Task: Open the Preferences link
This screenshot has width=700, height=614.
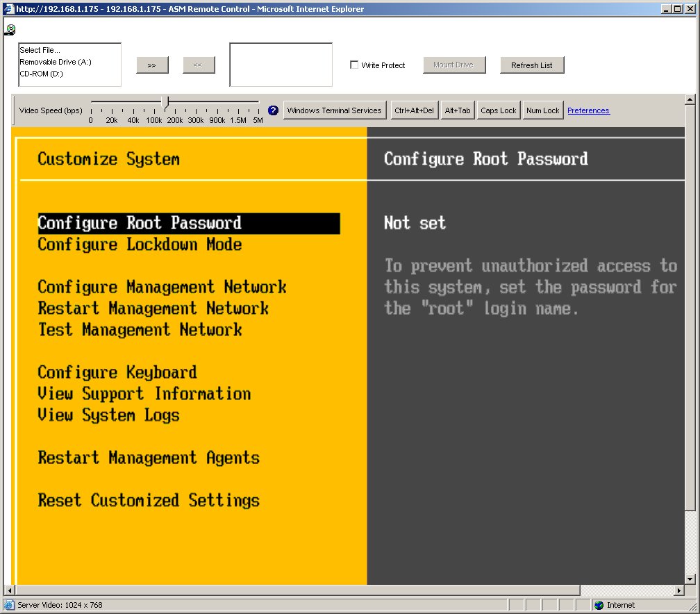Action: [x=588, y=110]
